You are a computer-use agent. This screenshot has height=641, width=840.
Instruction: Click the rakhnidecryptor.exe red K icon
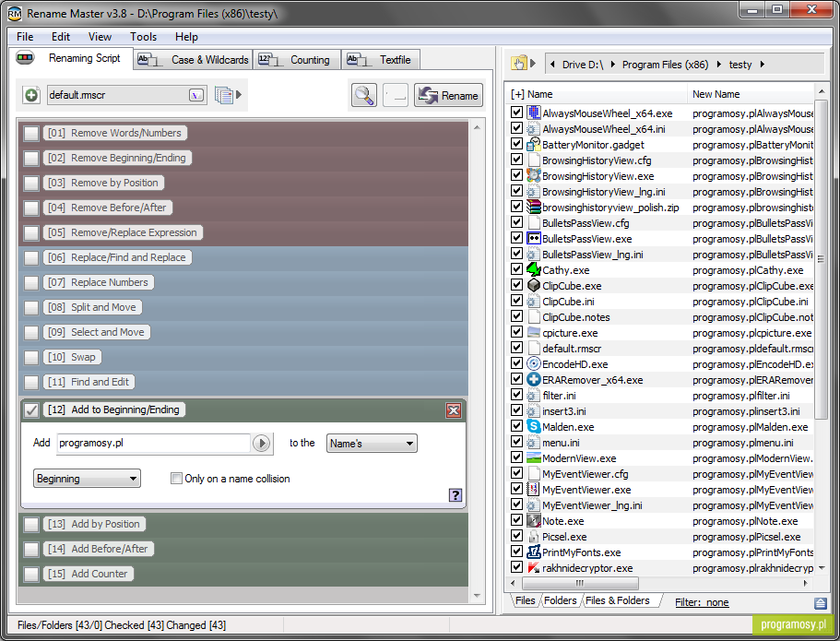pyautogui.click(x=534, y=567)
